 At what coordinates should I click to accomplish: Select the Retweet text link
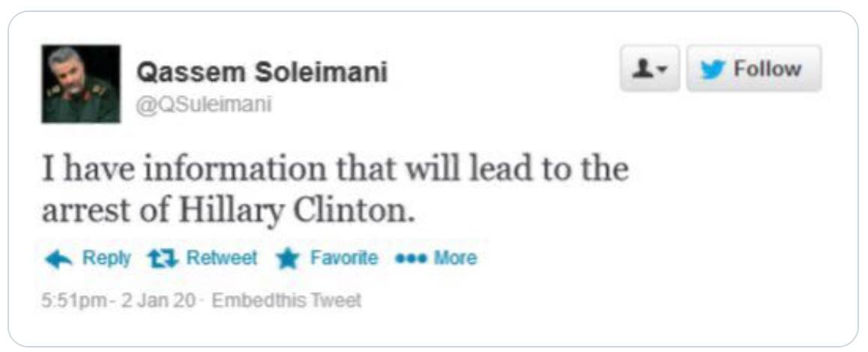(x=221, y=258)
